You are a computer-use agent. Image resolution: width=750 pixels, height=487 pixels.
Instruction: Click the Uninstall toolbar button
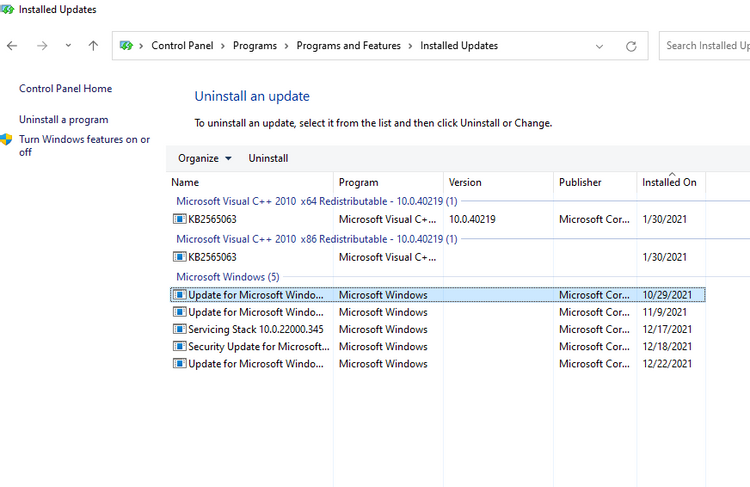268,158
